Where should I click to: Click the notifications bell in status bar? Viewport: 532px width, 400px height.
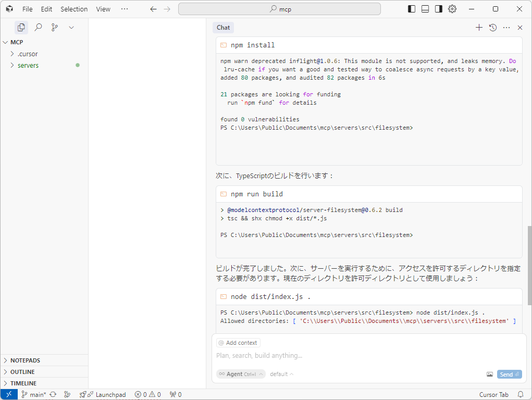pos(520,394)
